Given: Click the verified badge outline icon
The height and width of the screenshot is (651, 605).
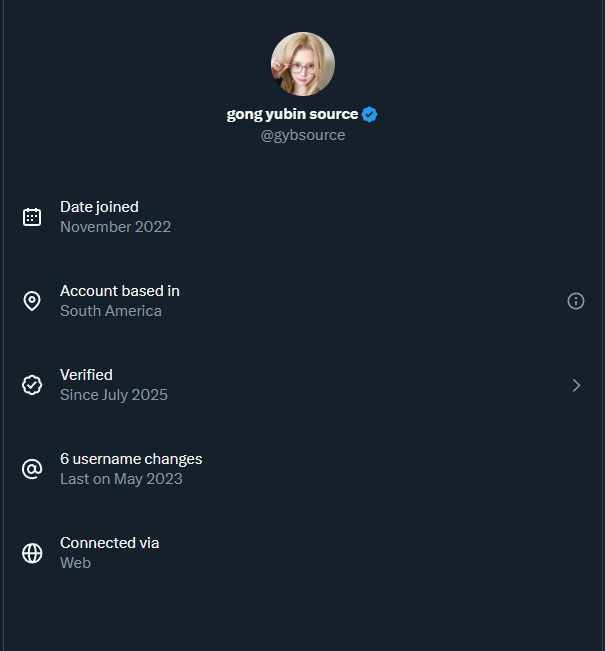Looking at the screenshot, I should [x=32, y=385].
